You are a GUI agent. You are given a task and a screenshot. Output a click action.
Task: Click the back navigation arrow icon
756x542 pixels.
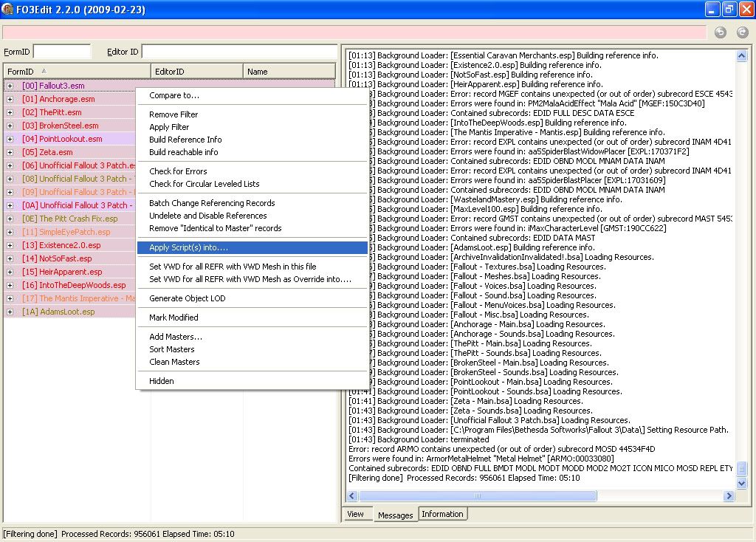click(x=721, y=32)
